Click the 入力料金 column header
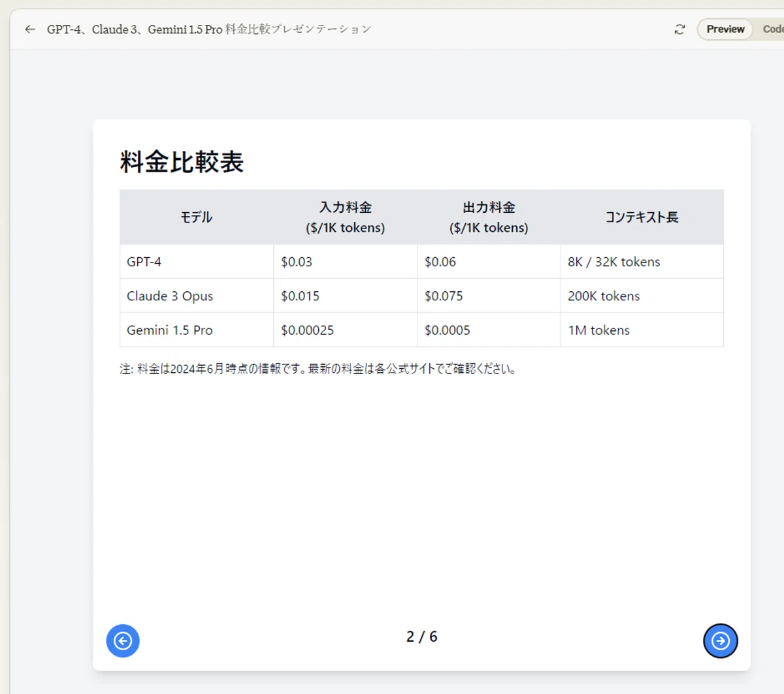 (346, 217)
